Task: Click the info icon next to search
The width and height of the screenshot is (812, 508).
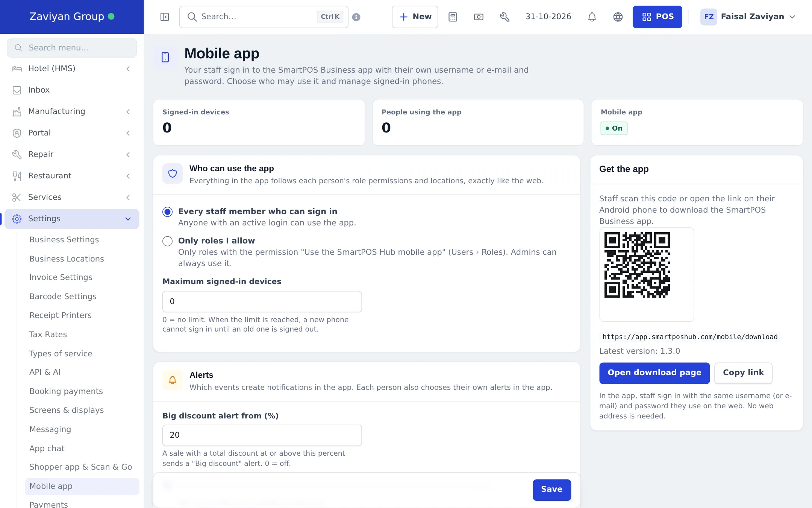Action: 356,17
